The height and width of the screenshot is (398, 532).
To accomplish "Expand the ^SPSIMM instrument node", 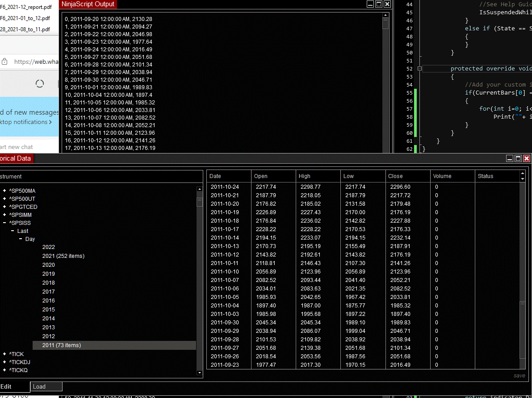I will 4,215.
